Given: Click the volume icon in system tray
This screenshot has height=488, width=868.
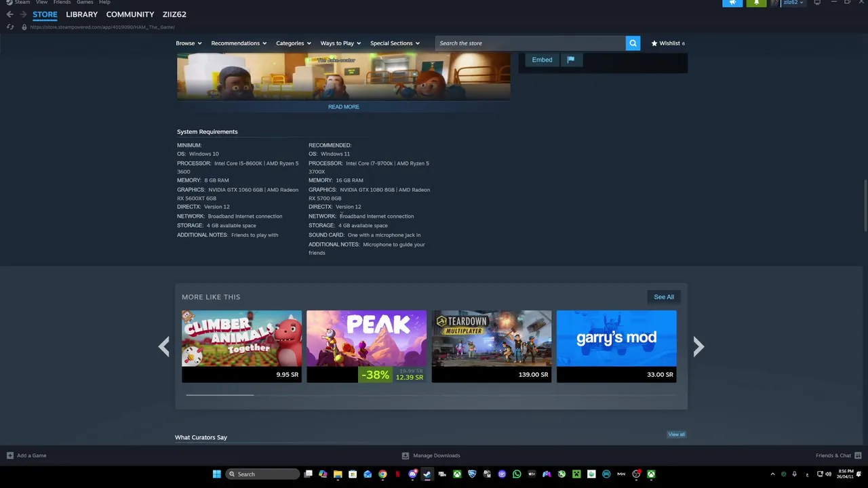Looking at the screenshot, I should 828,474.
